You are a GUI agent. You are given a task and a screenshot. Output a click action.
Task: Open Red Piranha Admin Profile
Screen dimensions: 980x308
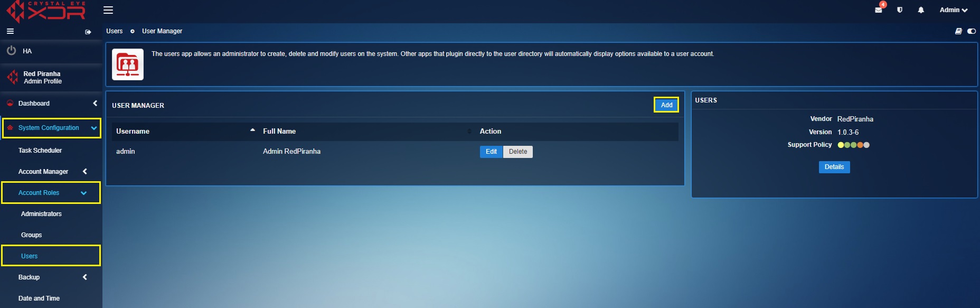42,78
